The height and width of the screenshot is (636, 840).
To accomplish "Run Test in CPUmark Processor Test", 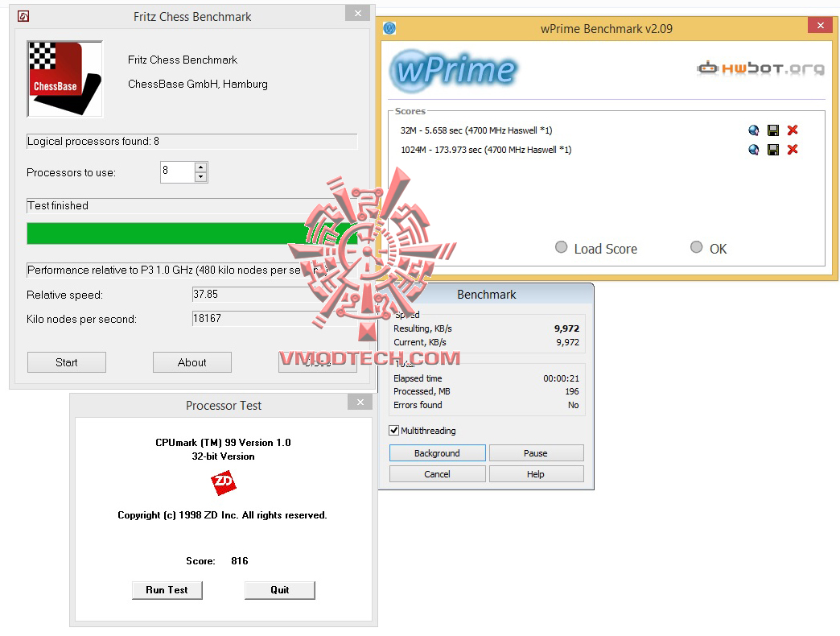I will [167, 590].
